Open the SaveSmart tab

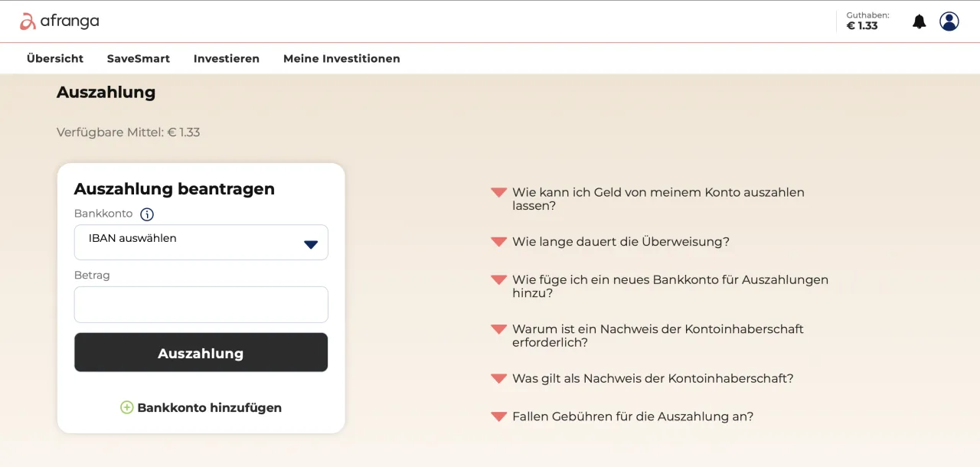click(x=139, y=58)
